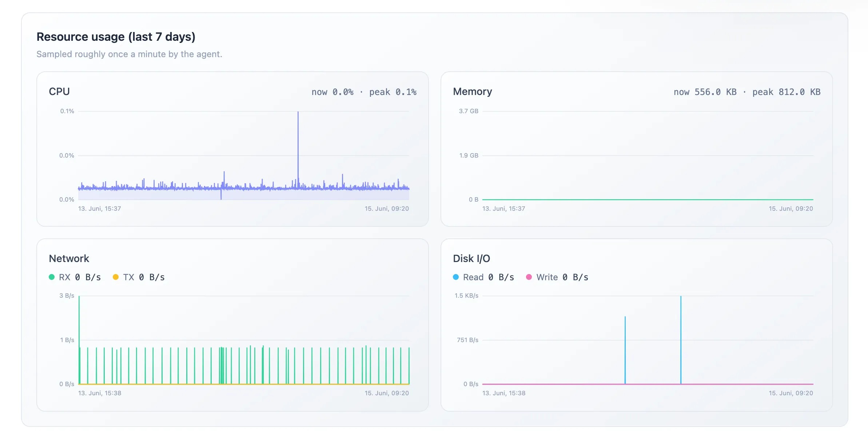This screenshot has height=436, width=868.
Task: Click CPU "now 0.0% · peak 0.1%" readout
Action: point(364,92)
